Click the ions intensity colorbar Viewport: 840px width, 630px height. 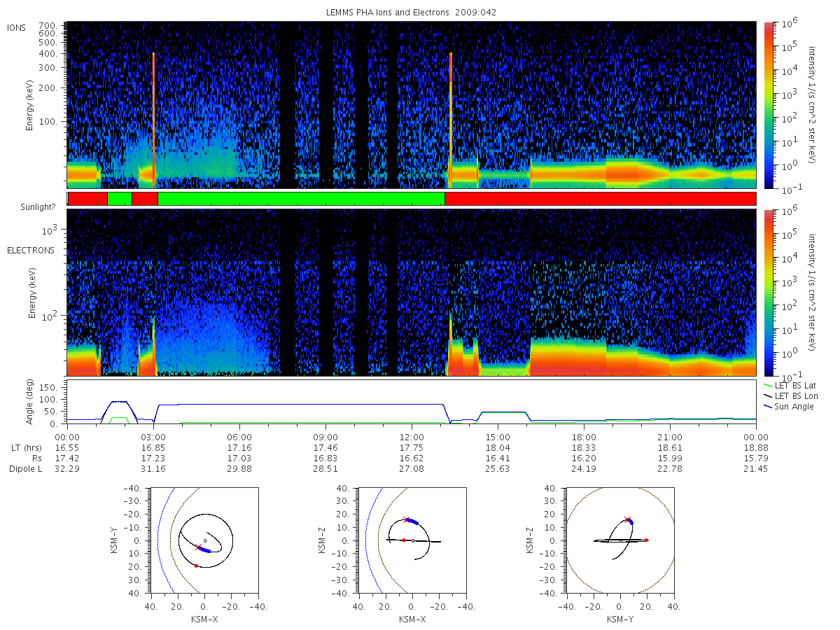pos(769,105)
